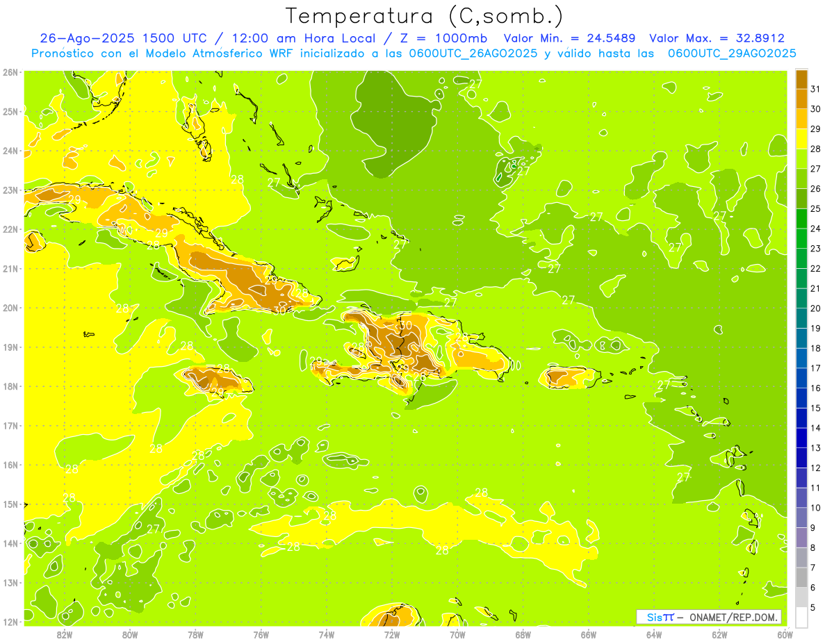Click the 'Temperatura (C,somb.)' chart title

pos(425,16)
